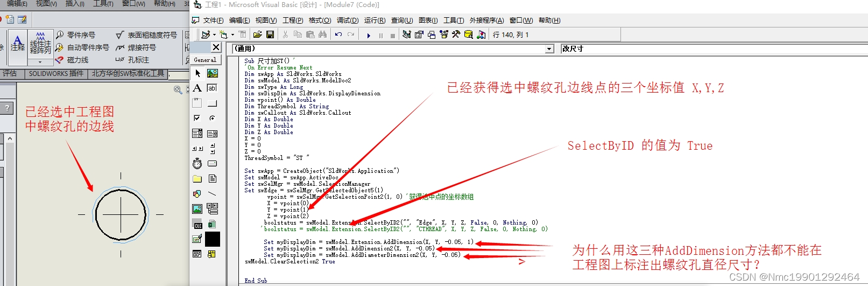Click the Undo arrow icon

click(338, 34)
